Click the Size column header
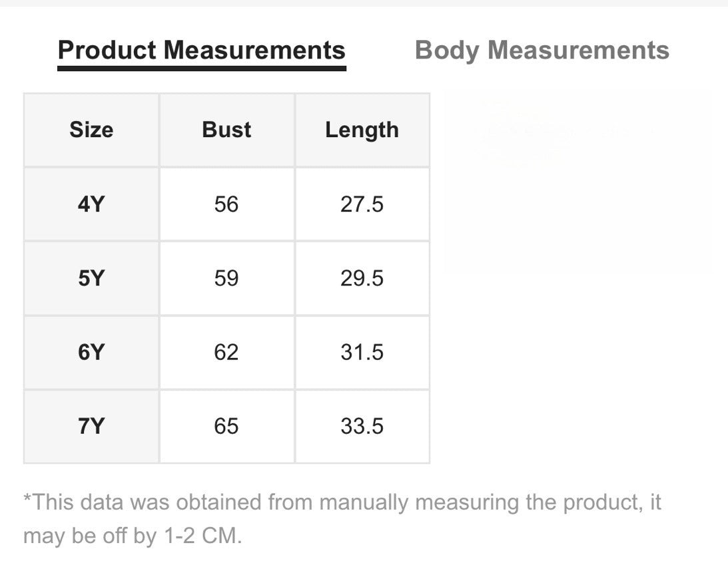 tap(91, 130)
